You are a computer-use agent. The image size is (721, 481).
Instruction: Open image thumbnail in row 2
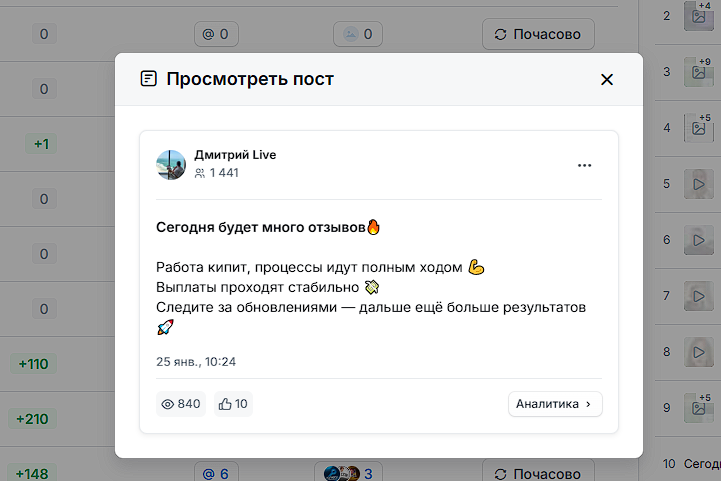698,15
